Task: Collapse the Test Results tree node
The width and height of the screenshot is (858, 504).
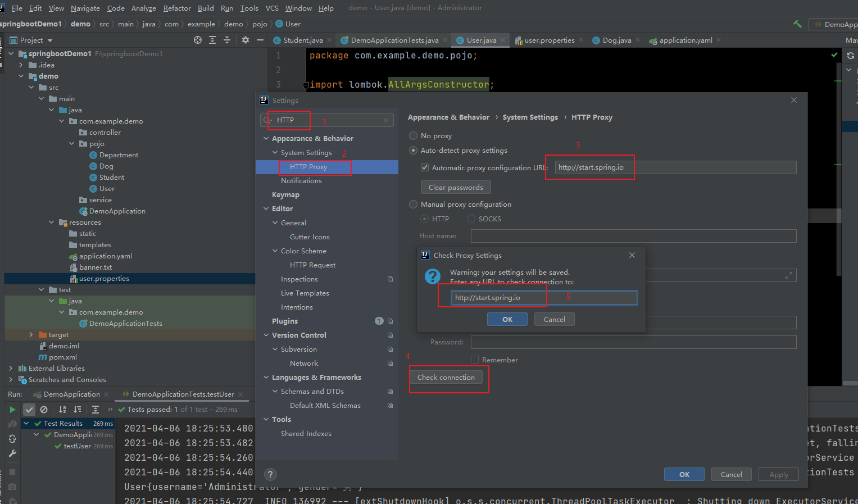Action: 26,423
